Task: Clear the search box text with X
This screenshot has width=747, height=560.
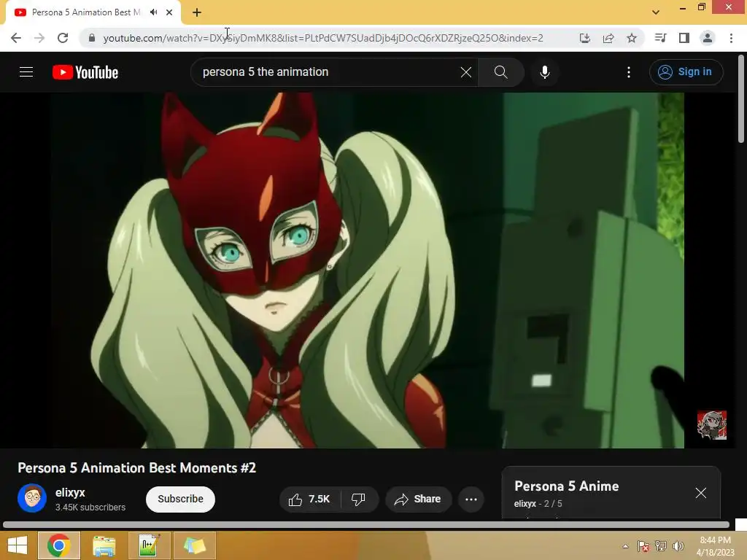Action: click(466, 72)
